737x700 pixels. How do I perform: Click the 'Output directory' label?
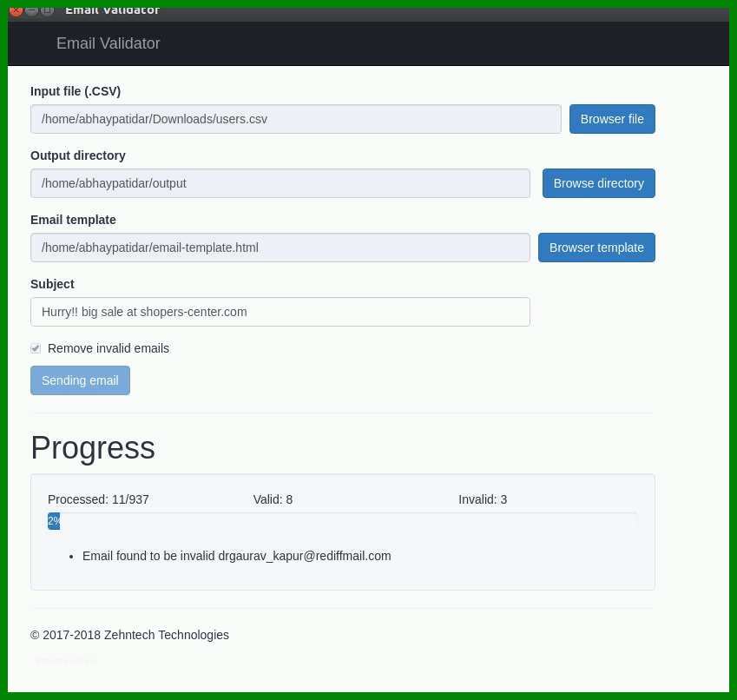78,155
